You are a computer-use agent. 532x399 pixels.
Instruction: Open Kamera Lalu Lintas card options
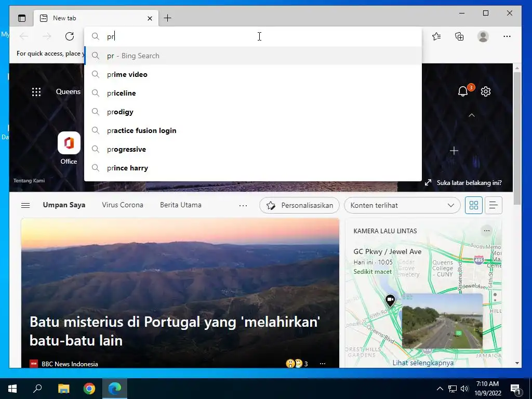click(486, 231)
